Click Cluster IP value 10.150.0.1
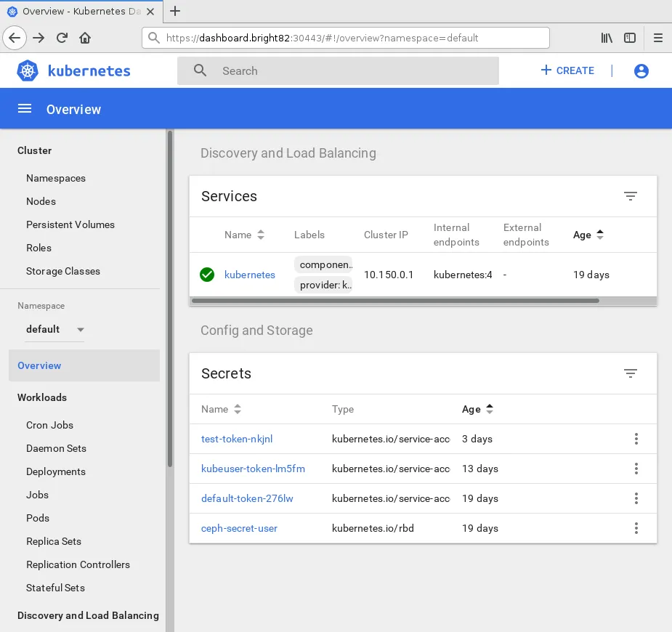 388,275
